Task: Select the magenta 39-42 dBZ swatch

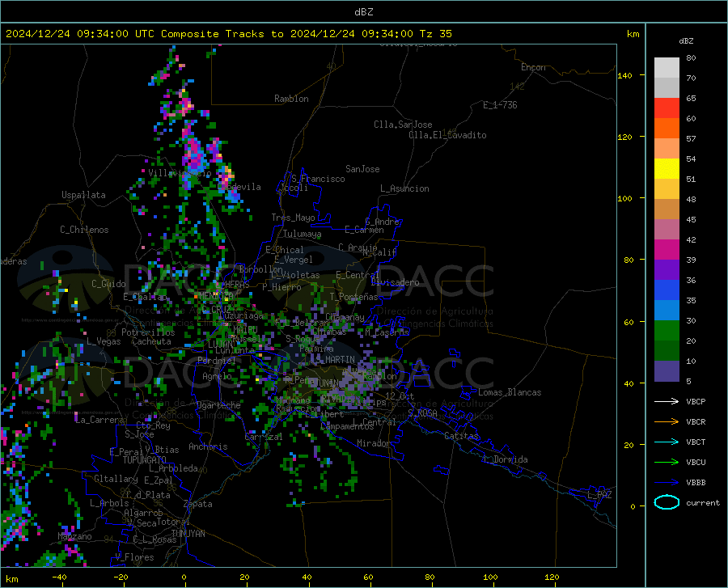Action: tap(667, 250)
